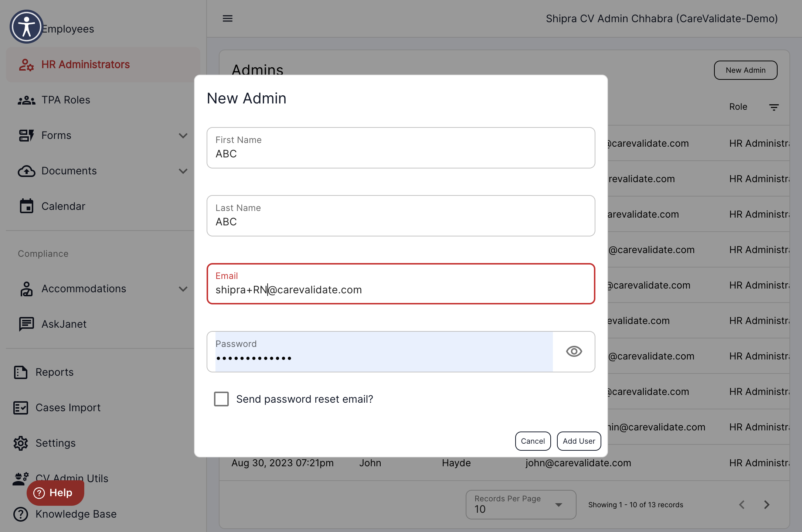Click the TPA Roles group icon
The width and height of the screenshot is (802, 532).
(26, 100)
